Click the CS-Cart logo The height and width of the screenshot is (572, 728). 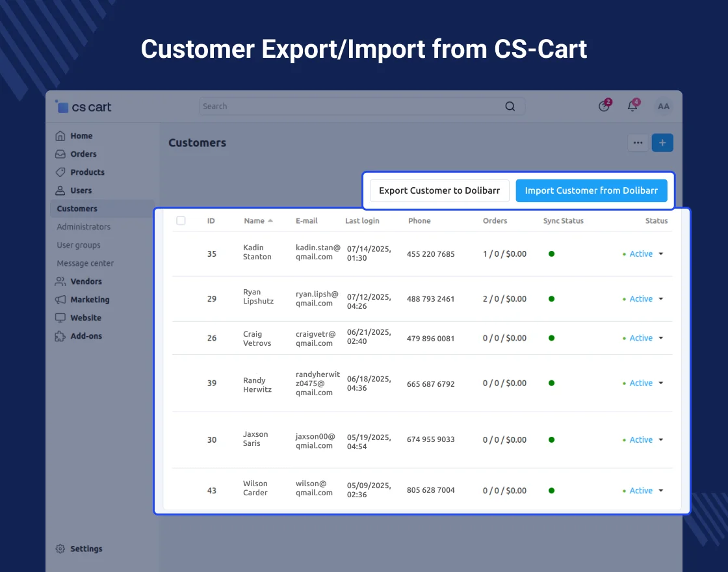(x=84, y=107)
